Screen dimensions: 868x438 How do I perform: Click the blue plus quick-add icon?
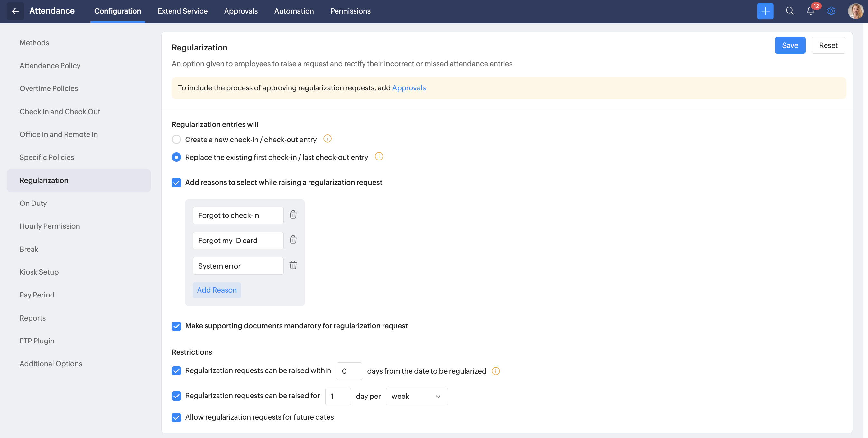(x=765, y=11)
